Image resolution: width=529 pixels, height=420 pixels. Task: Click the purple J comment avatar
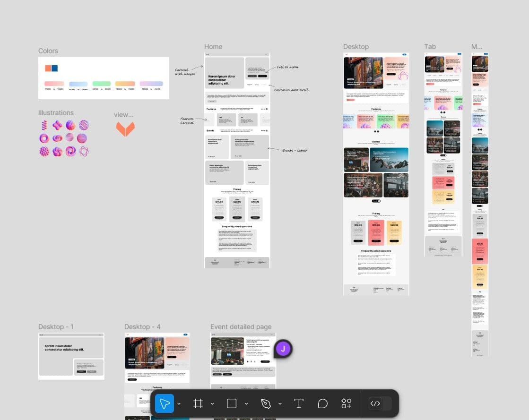click(283, 349)
